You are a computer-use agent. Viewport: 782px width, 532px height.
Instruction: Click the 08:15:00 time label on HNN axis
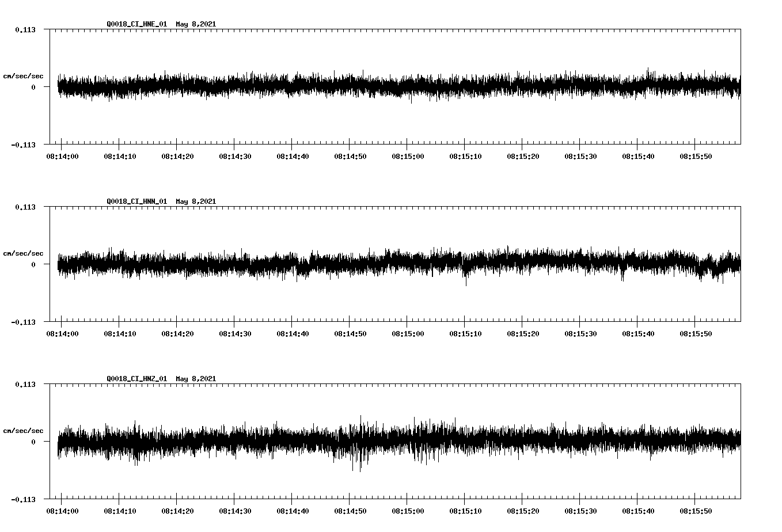point(409,333)
